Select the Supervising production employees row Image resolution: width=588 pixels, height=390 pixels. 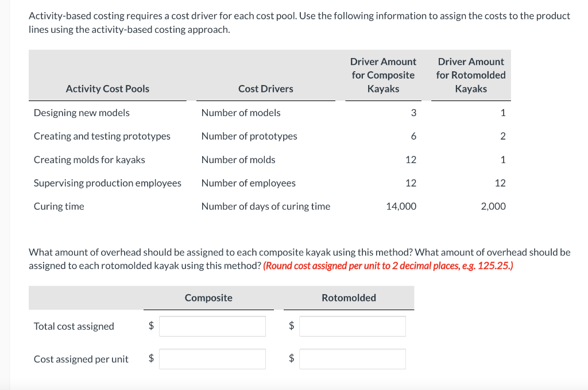pos(107,183)
